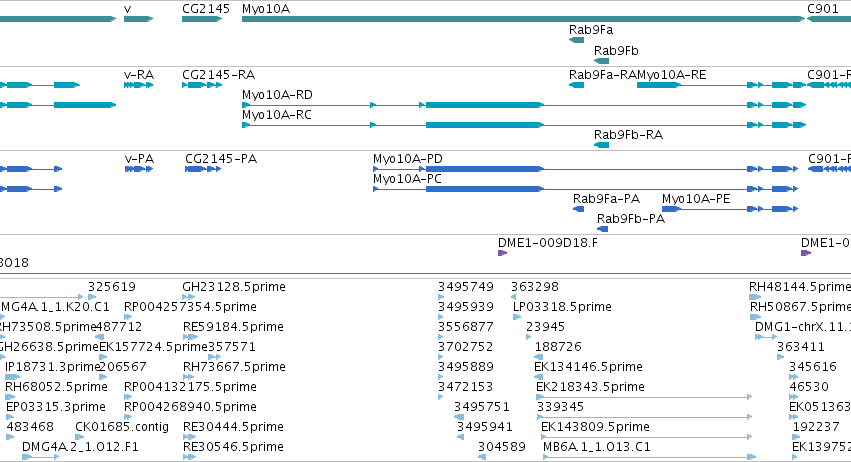This screenshot has height=462, width=851.
Task: Select the Rab9Fb-RA transcript glyph
Action: pyautogui.click(x=601, y=145)
